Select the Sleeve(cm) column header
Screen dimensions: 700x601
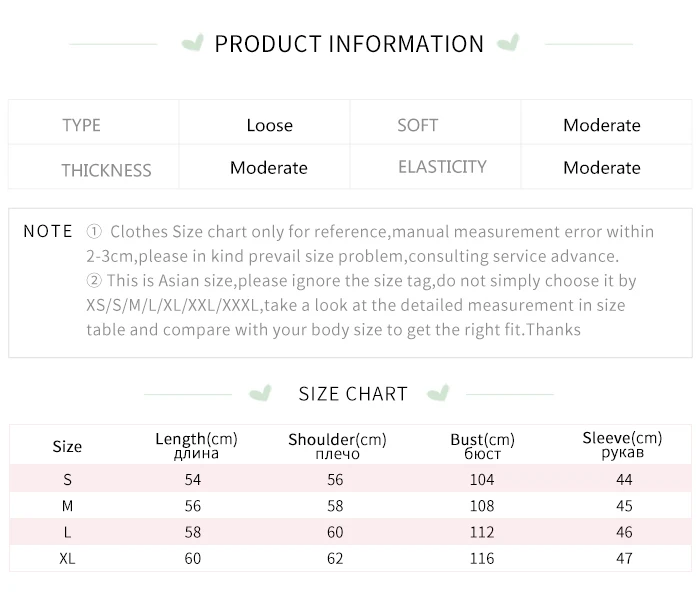tap(622, 445)
